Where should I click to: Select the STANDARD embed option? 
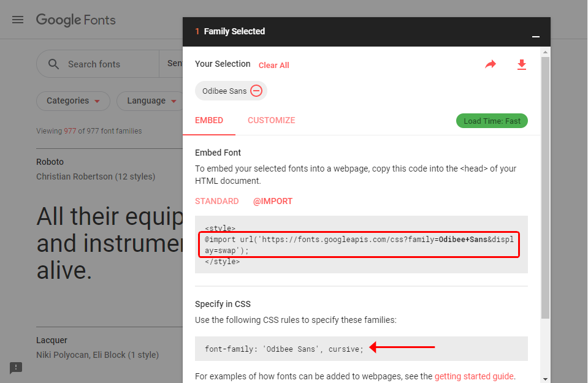pyautogui.click(x=217, y=201)
